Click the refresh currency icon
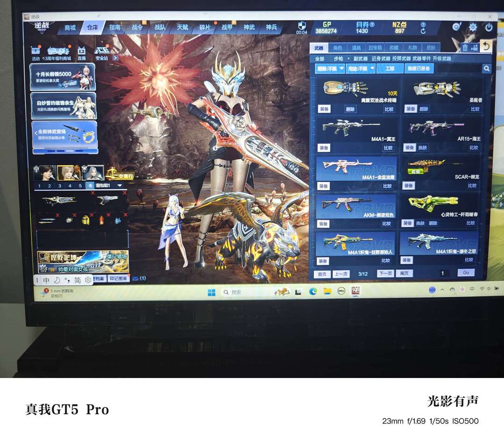Viewport: 504px width, 441px height. click(x=423, y=31)
